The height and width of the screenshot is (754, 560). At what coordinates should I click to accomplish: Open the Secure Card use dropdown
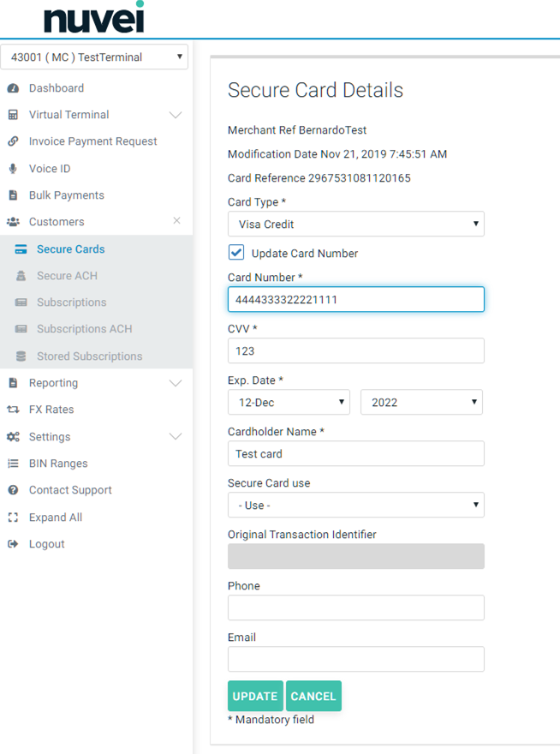click(x=355, y=505)
